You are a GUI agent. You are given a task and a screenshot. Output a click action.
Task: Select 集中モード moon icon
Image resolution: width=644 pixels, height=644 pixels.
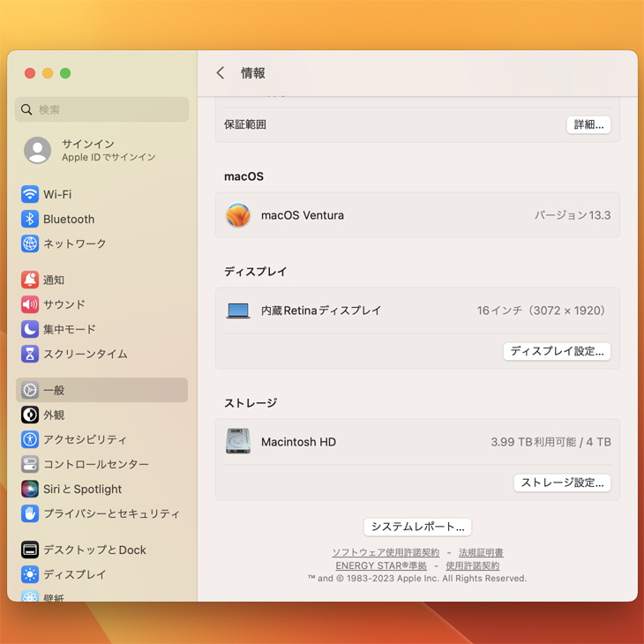tap(30, 329)
